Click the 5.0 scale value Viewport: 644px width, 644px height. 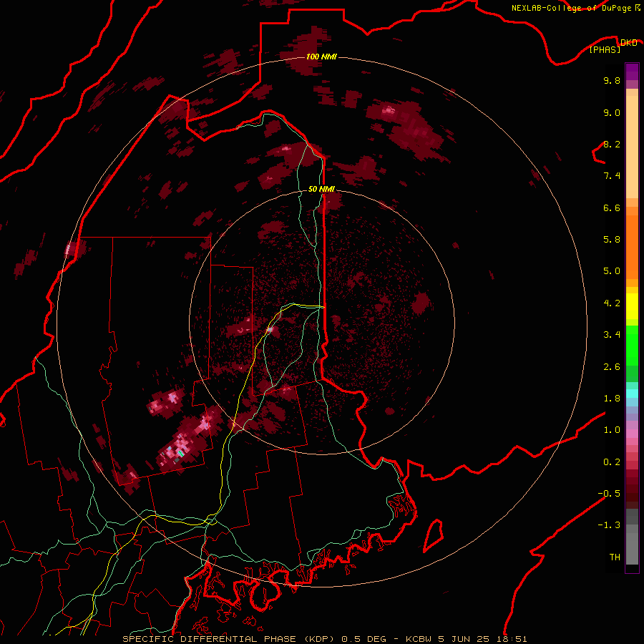point(612,271)
